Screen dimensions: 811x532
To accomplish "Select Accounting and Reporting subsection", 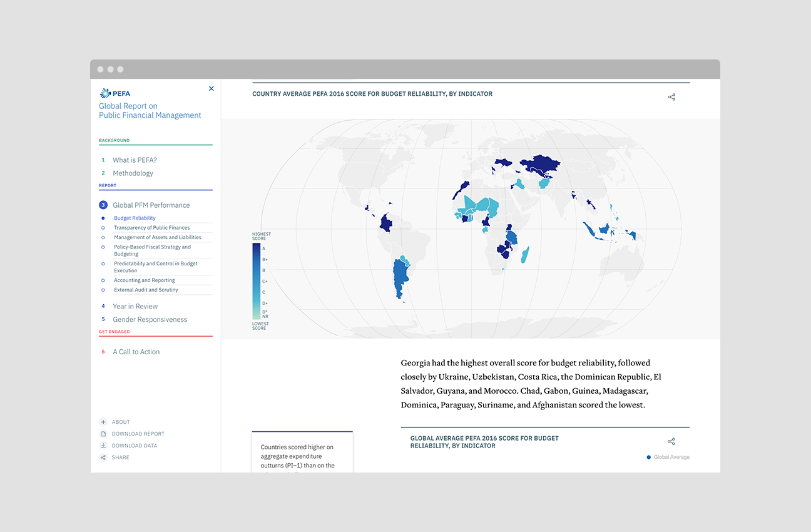I will 144,280.
